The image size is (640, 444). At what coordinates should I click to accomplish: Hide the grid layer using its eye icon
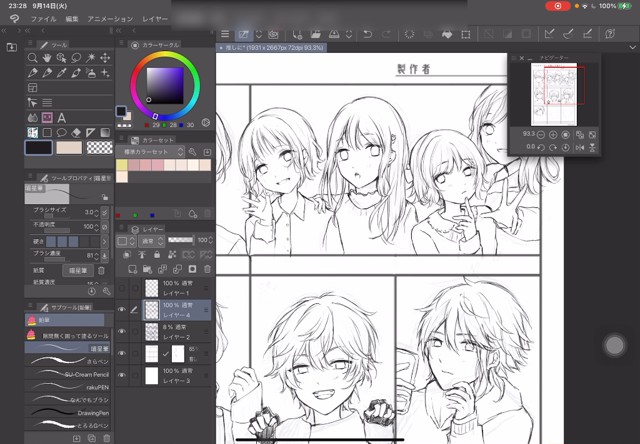coord(122,353)
